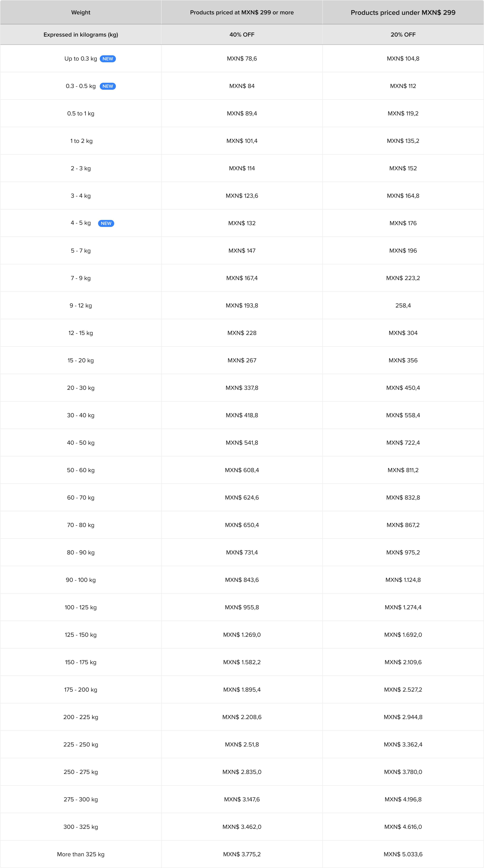
Task: Select the MXN$ 337,8 price cell
Action: 242,388
